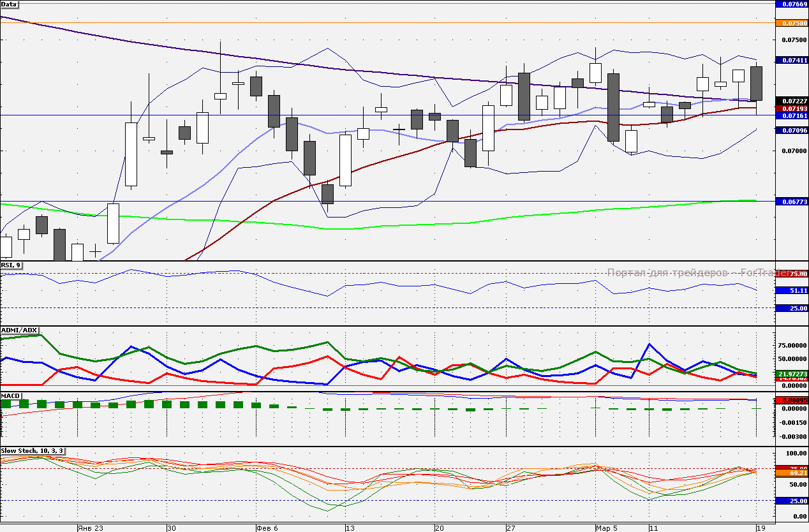
Task: Click the 0.07669 blue price tag
Action: [791, 4]
